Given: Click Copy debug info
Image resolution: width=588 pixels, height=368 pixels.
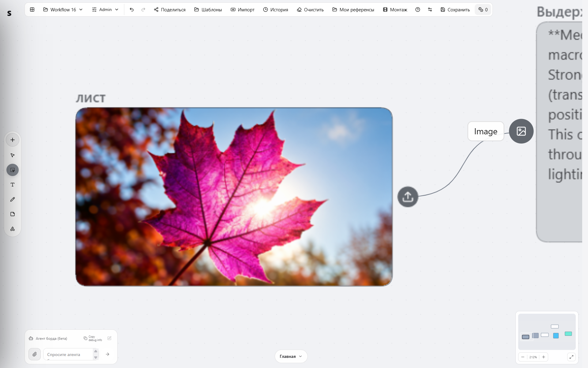Looking at the screenshot, I should 93,338.
